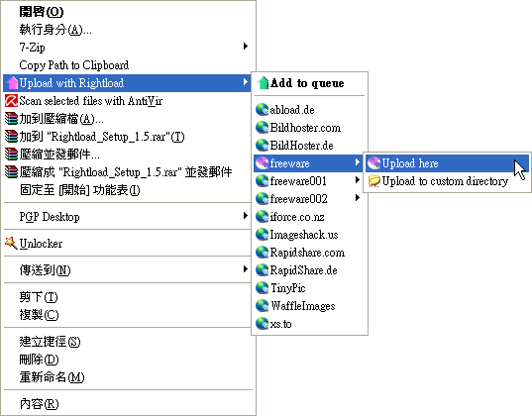Select 壓縮成 "Rightload_Setup_1.5.rar" 並發郵件
This screenshot has height=416, width=532.
coord(128,172)
